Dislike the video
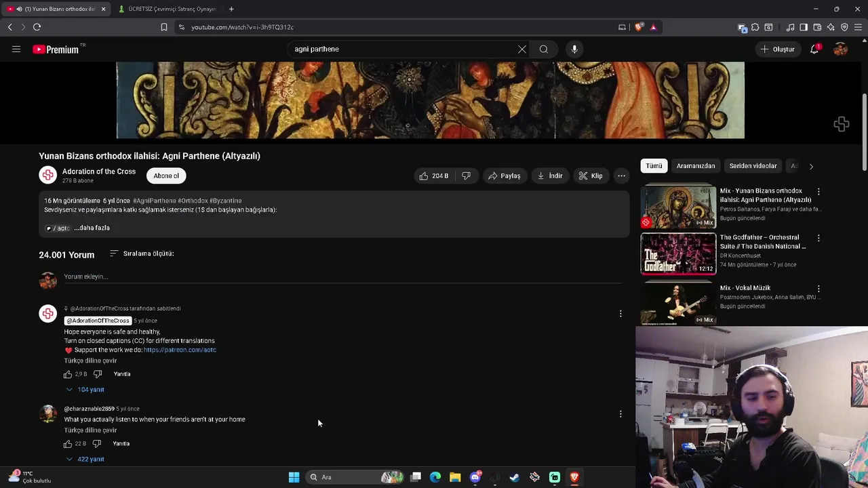Screen dimensions: 868x488 [x=466, y=176]
